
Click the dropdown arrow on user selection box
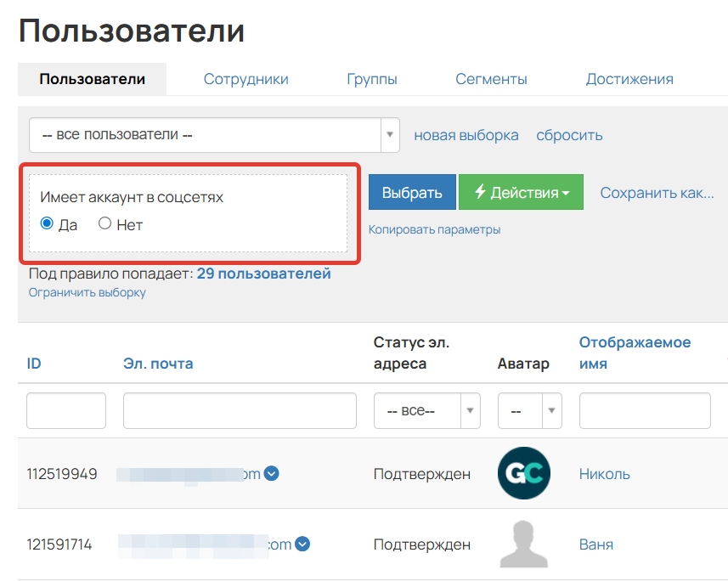pos(390,134)
